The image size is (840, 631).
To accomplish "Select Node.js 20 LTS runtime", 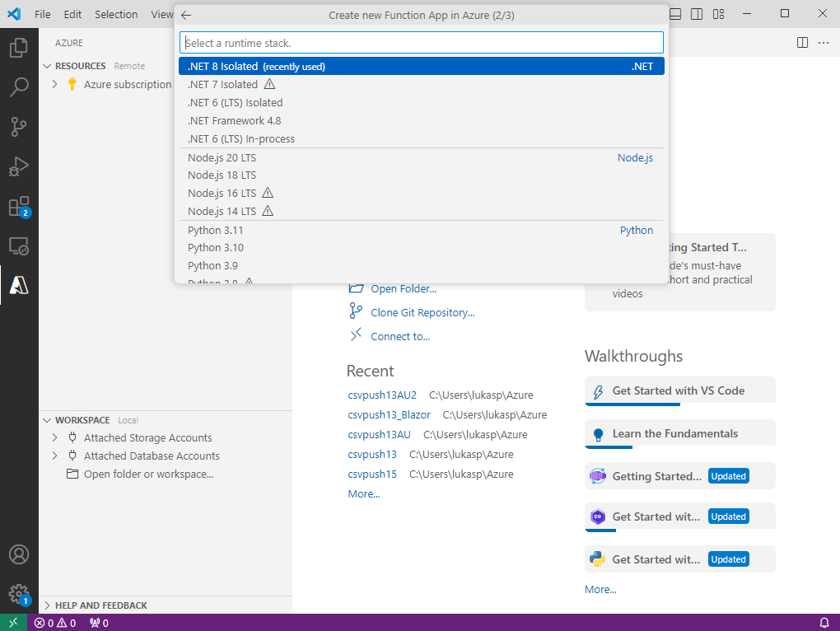I will pyautogui.click(x=222, y=157).
